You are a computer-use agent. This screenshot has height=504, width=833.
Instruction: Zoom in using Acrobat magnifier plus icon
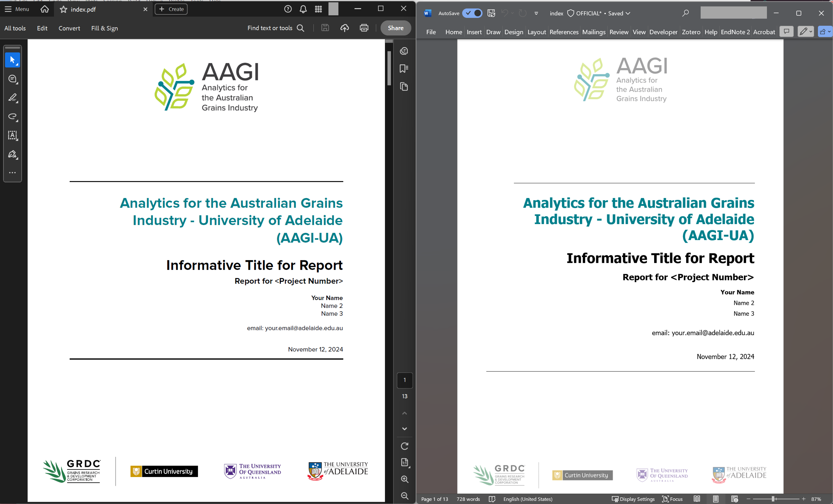pyautogui.click(x=404, y=479)
